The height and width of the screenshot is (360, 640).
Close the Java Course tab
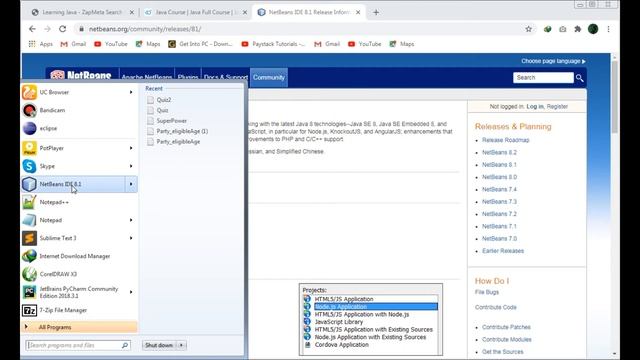(x=245, y=12)
